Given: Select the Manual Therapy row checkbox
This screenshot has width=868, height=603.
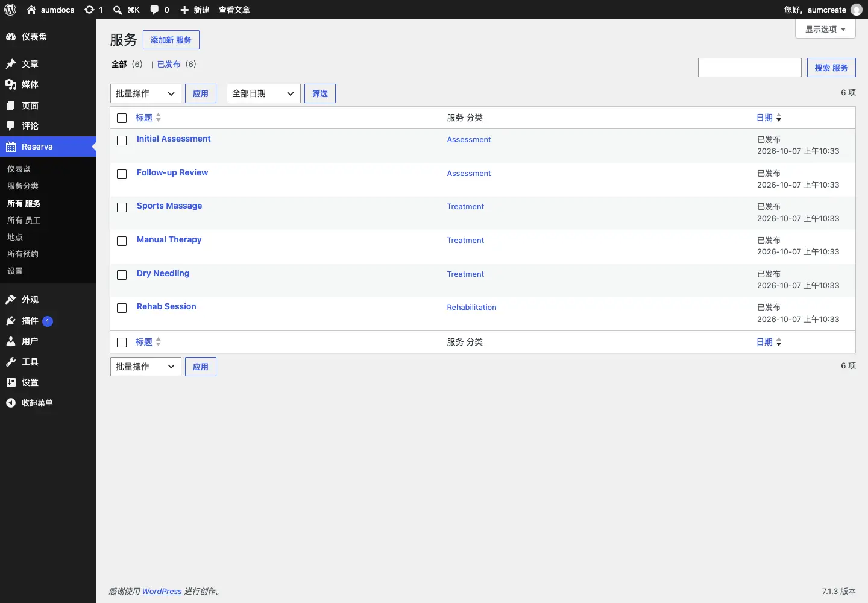Looking at the screenshot, I should pos(122,241).
